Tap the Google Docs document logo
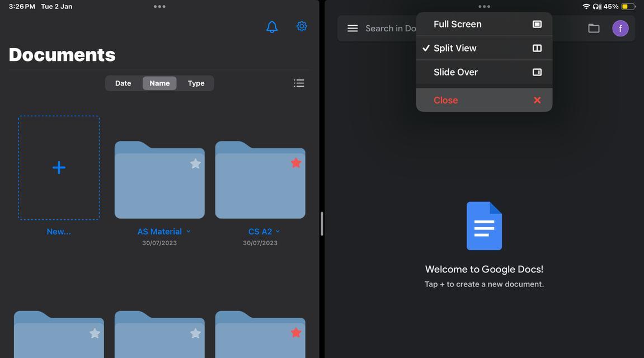644x358 pixels. (x=484, y=226)
